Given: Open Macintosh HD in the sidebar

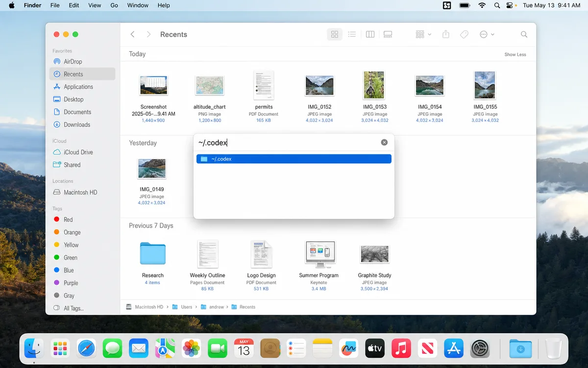Looking at the screenshot, I should [82, 192].
